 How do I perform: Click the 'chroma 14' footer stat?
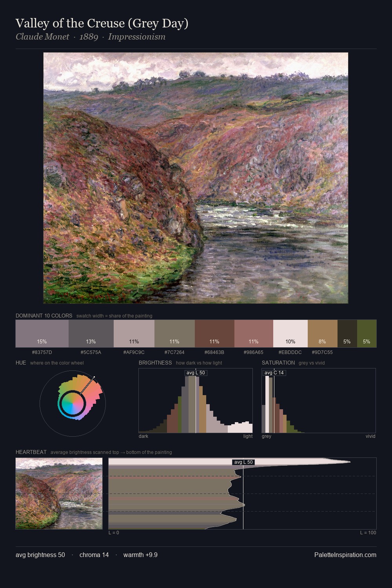click(x=94, y=555)
